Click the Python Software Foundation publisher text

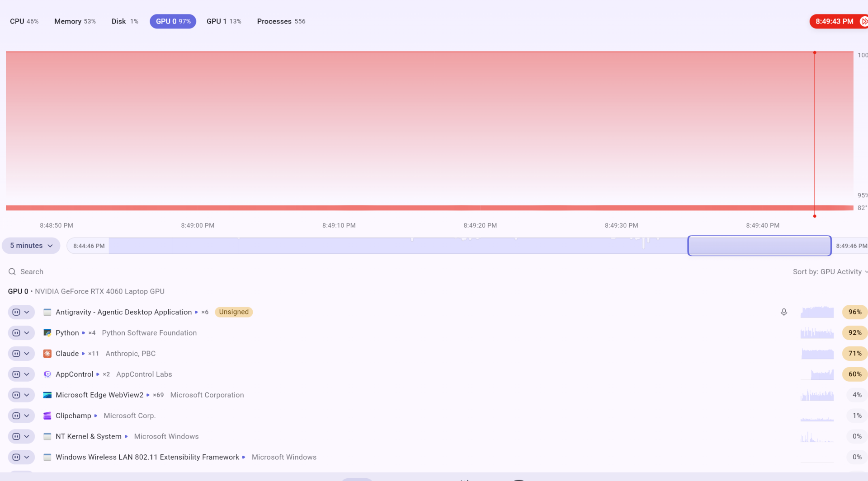tap(149, 333)
